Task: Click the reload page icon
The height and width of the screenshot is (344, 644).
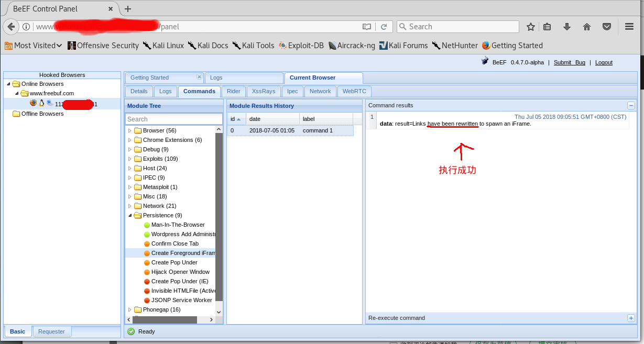Action: pos(384,27)
